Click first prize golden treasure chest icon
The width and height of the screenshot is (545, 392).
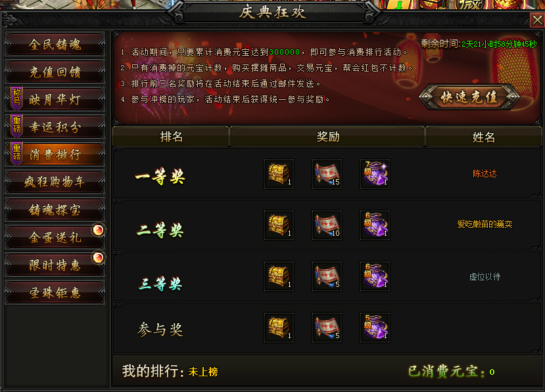pos(279,174)
